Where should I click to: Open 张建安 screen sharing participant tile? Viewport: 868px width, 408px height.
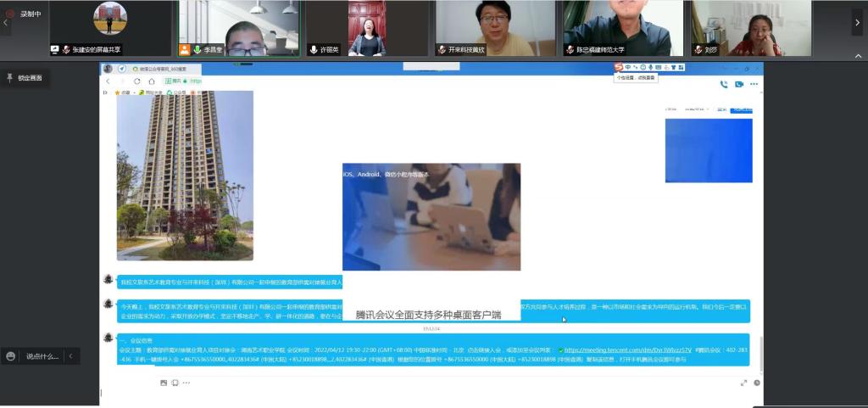click(111, 28)
